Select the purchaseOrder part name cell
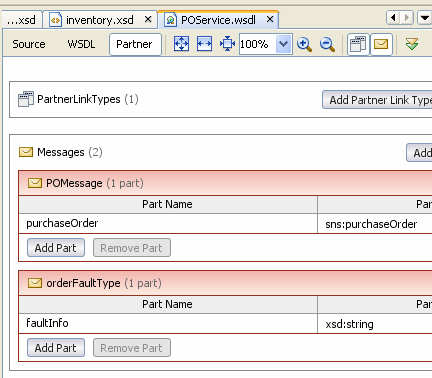 (168, 223)
